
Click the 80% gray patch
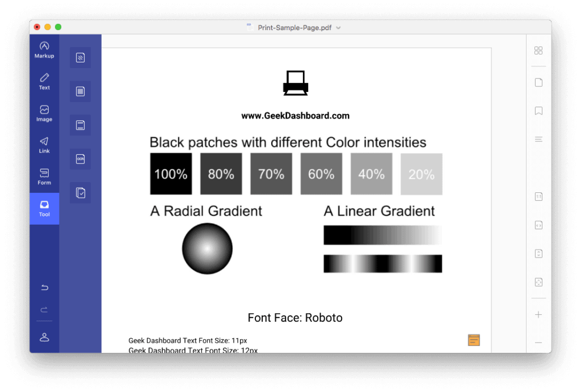click(x=221, y=174)
